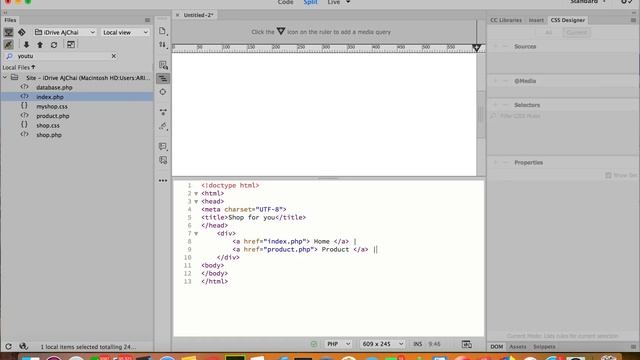
Task: Click the Real-time Preview status bar icon
Action: click(467, 344)
